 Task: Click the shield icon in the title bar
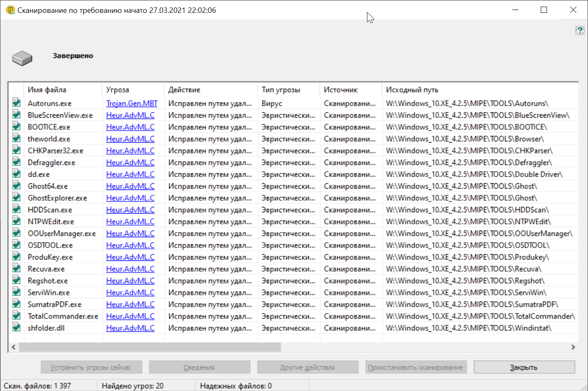pyautogui.click(x=11, y=10)
